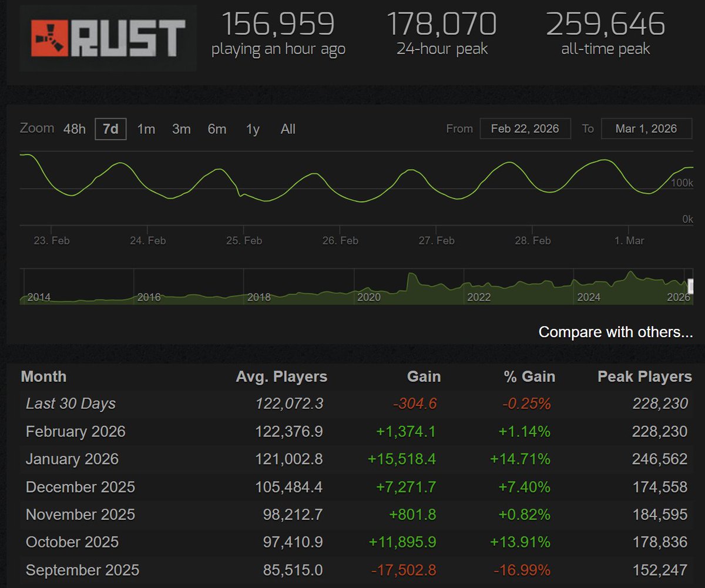Edit the To date field
This screenshot has height=588, width=705.
coord(646,129)
